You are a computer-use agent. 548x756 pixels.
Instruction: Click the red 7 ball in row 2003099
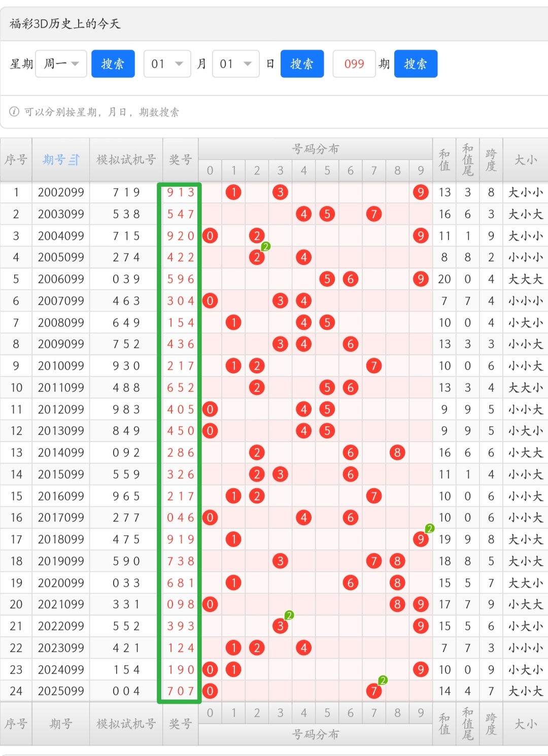tap(374, 214)
